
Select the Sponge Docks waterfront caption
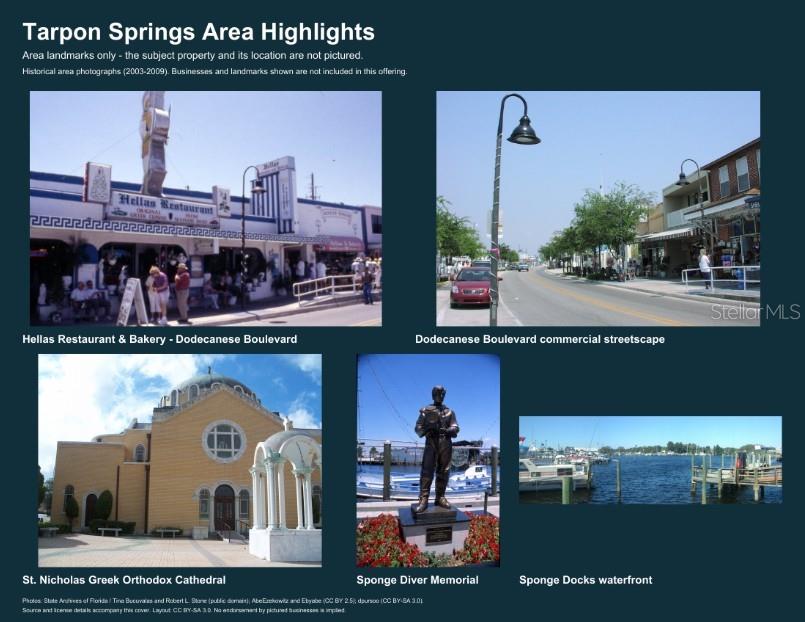[x=586, y=580]
